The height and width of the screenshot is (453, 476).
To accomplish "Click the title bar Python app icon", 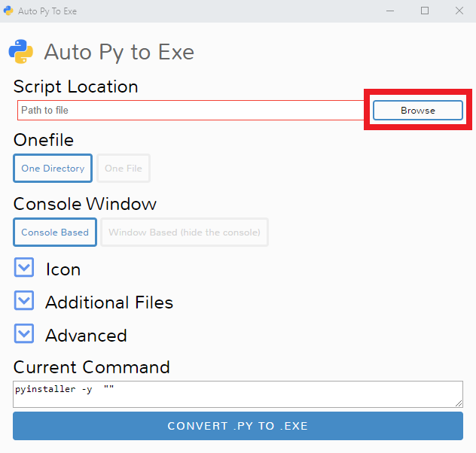I will [8, 11].
